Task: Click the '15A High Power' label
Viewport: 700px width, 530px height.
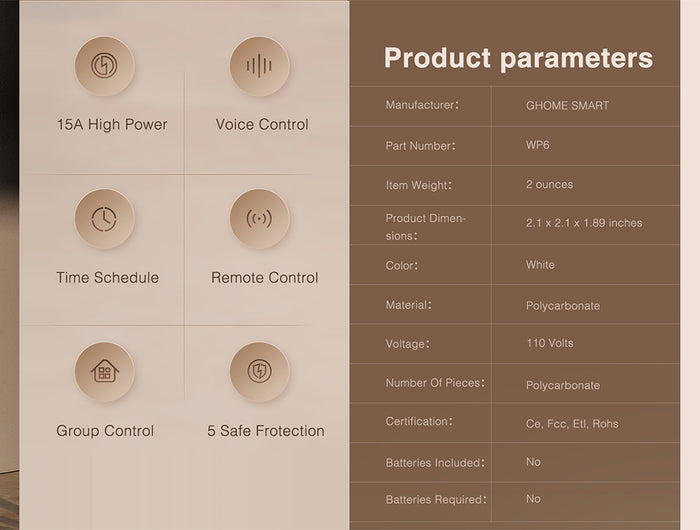Action: click(x=112, y=125)
